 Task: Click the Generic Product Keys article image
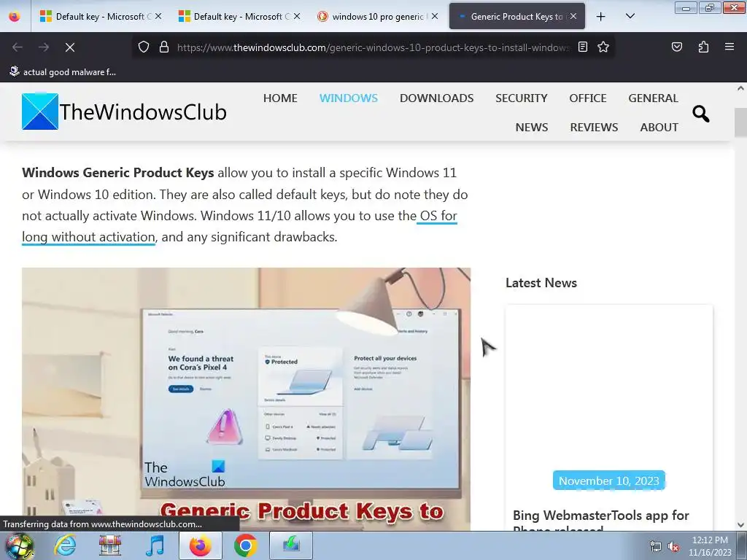click(x=247, y=399)
